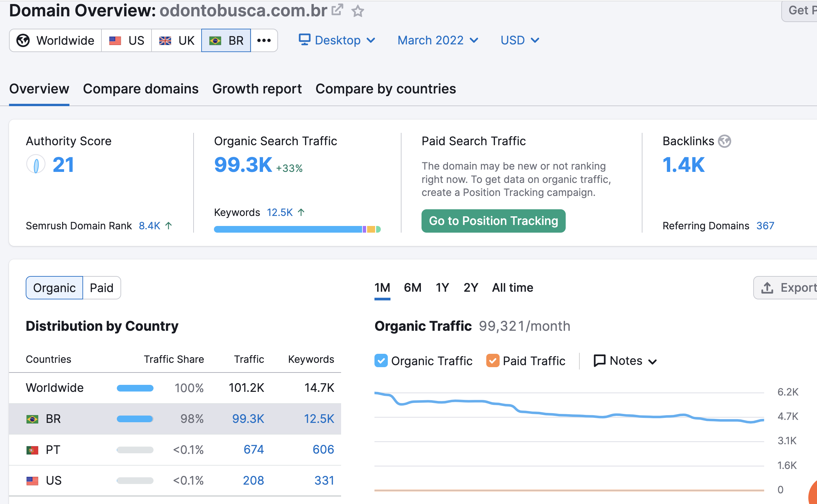Toggle Organic Traffic checkbox

[x=381, y=361]
